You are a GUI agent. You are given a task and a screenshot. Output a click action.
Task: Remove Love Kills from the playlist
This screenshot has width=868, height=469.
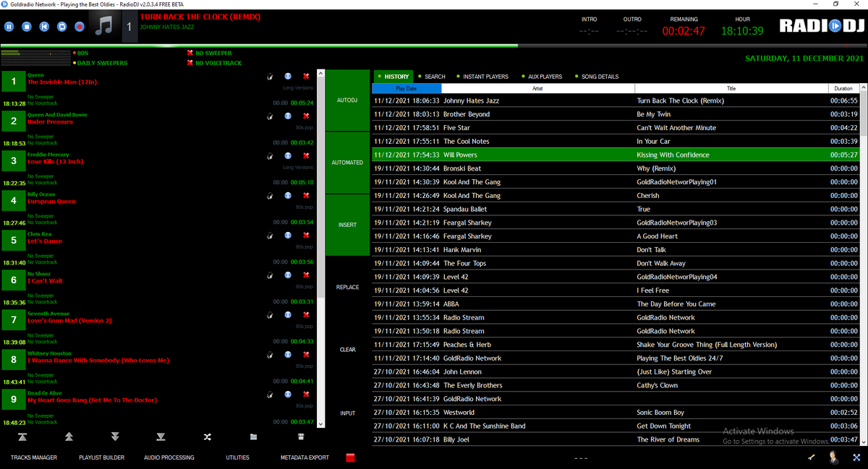(306, 155)
